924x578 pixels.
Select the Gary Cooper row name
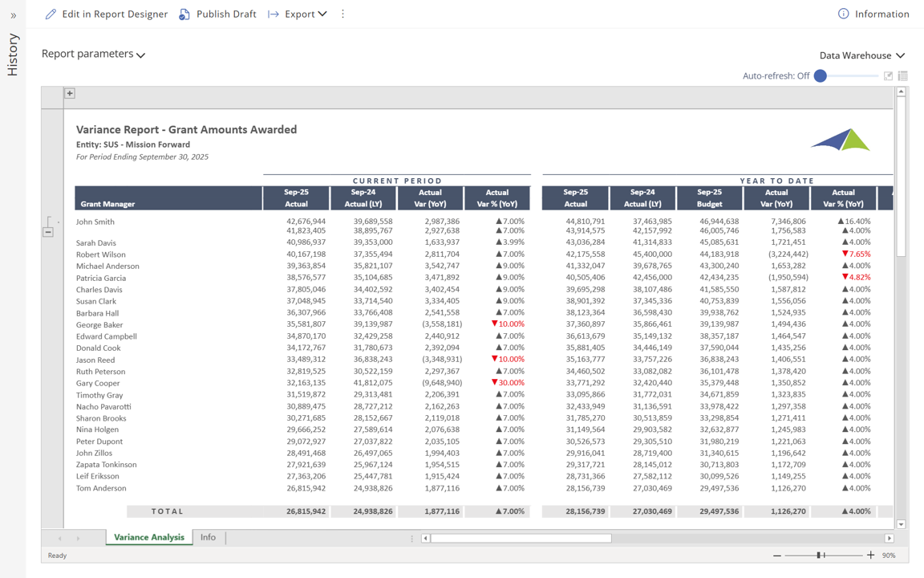coord(98,384)
